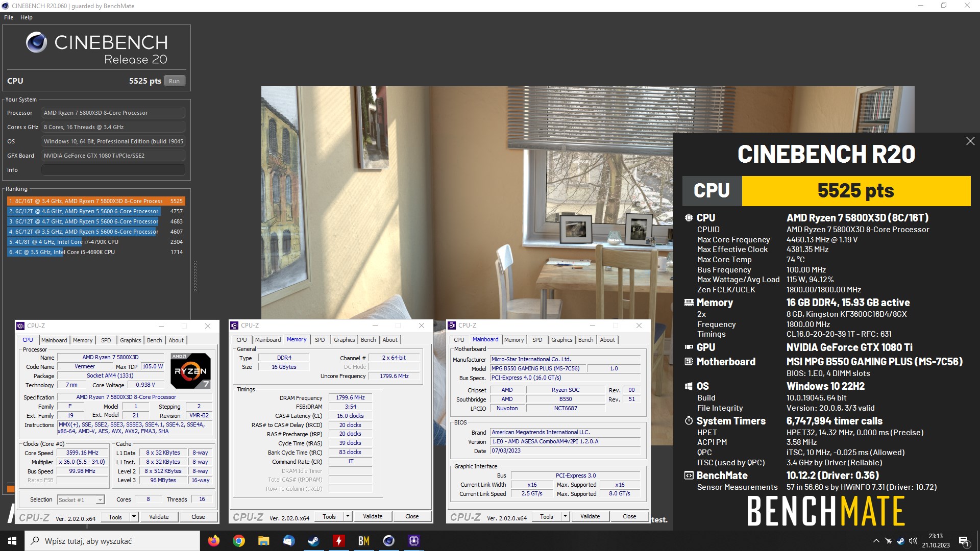The width and height of the screenshot is (980, 551).
Task: Click the 5525 pts yellow score banner
Action: (856, 191)
